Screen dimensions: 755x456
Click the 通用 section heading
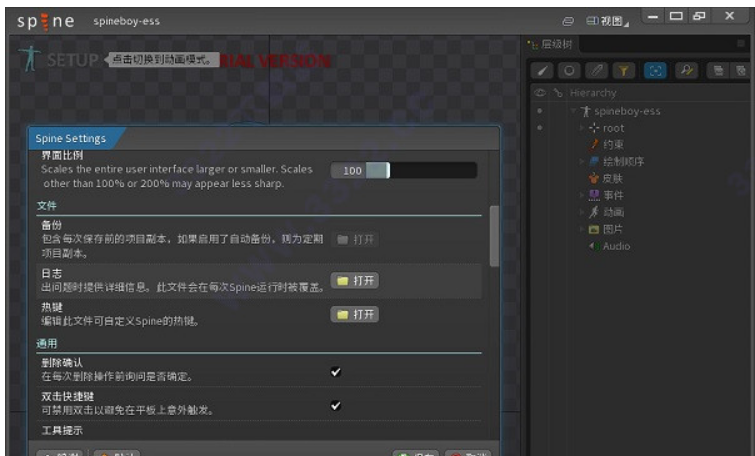pyautogui.click(x=47, y=343)
